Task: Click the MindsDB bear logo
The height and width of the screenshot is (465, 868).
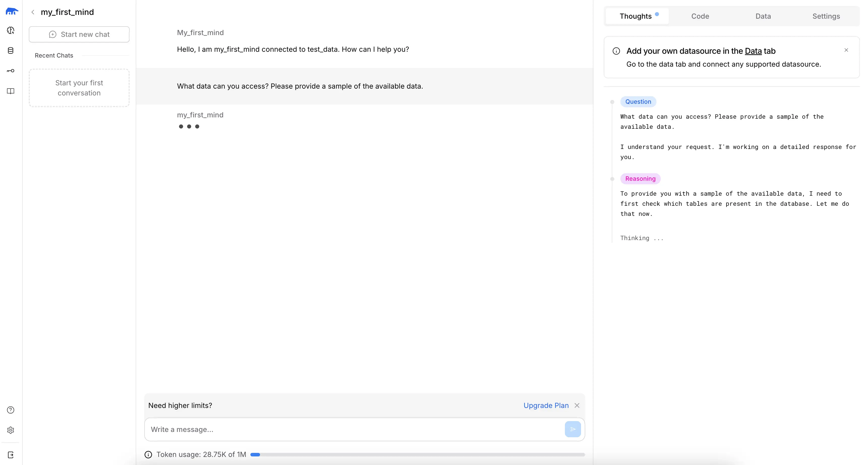Action: 12,11
